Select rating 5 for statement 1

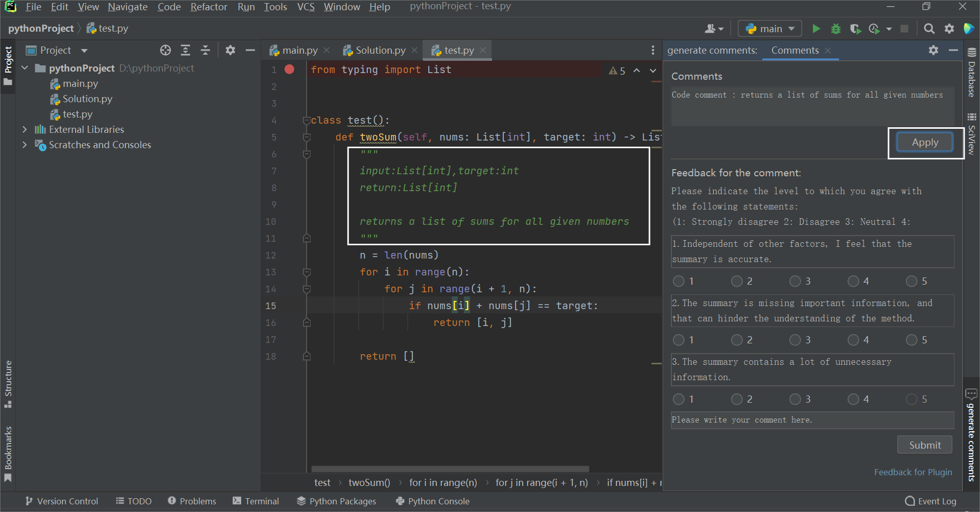coord(912,281)
